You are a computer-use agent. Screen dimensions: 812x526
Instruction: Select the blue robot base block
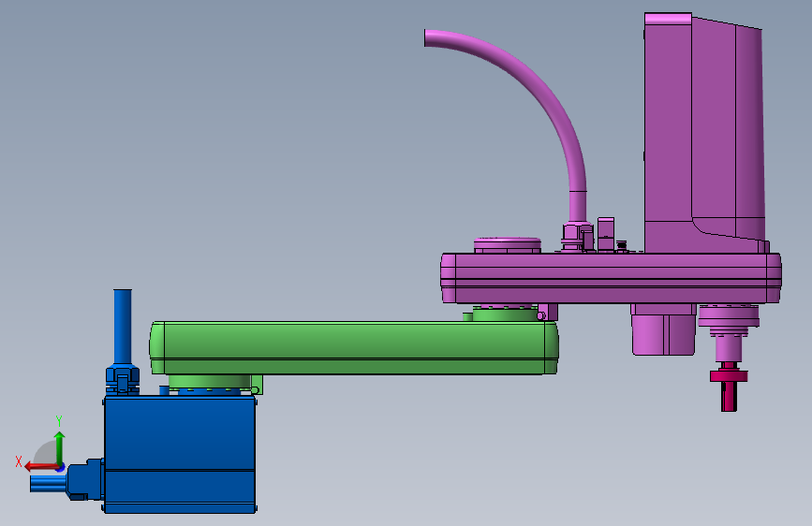(180, 454)
